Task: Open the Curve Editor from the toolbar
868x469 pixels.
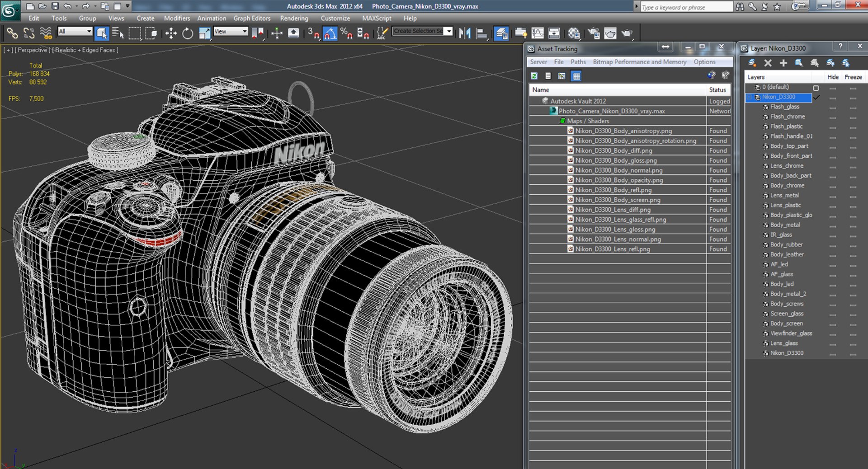Action: click(538, 33)
